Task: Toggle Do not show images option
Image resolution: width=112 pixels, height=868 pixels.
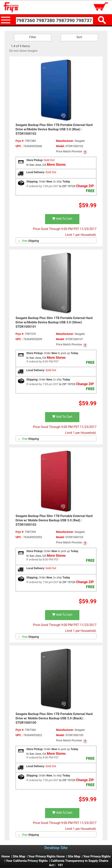Action: (x=24, y=51)
